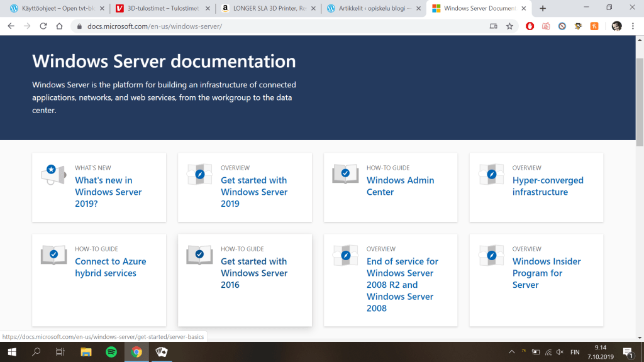Open "What's new in Windows Server 2019?" link

pos(108,192)
